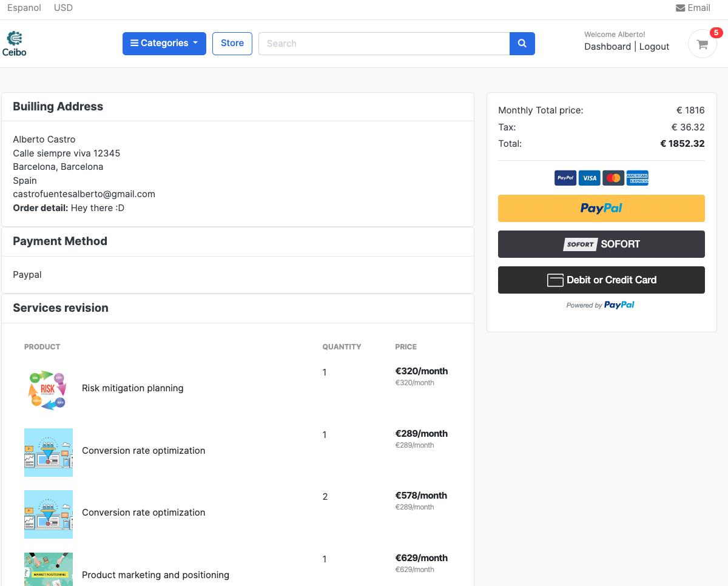Click Logout

(654, 47)
